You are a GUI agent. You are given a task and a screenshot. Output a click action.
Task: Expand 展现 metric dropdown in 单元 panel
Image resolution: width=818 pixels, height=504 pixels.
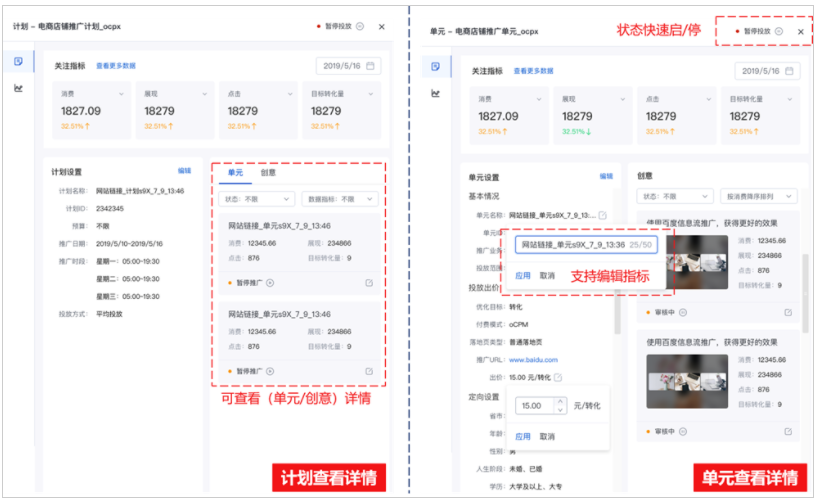coord(623,99)
